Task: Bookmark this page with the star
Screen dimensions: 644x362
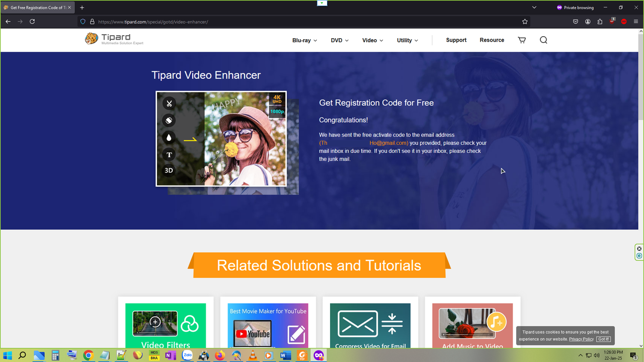Action: point(525,22)
